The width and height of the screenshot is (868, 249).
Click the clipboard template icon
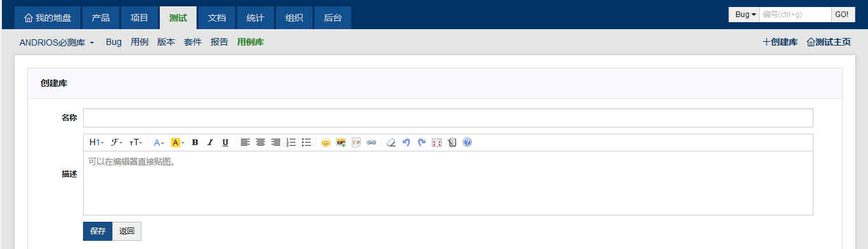point(452,143)
